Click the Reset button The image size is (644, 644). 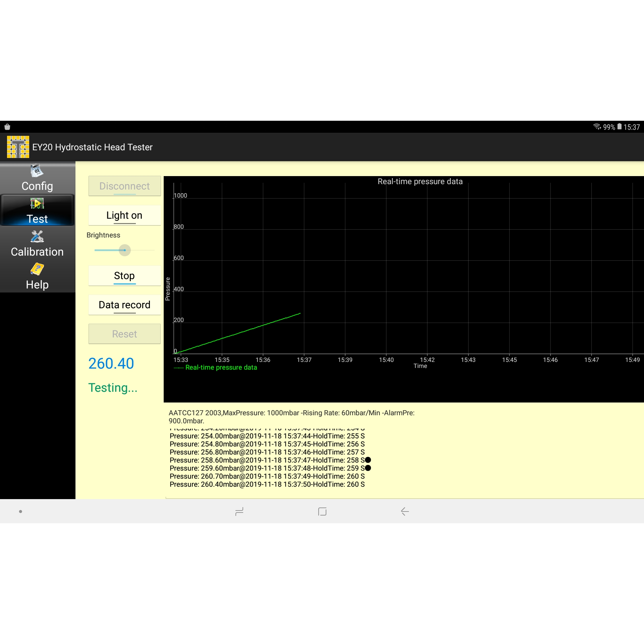click(x=124, y=334)
